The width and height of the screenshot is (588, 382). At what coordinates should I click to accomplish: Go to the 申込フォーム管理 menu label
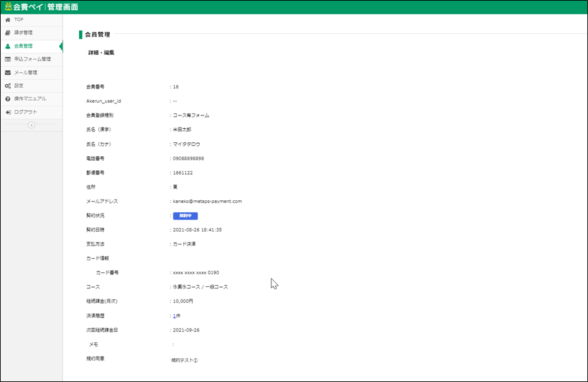point(33,59)
